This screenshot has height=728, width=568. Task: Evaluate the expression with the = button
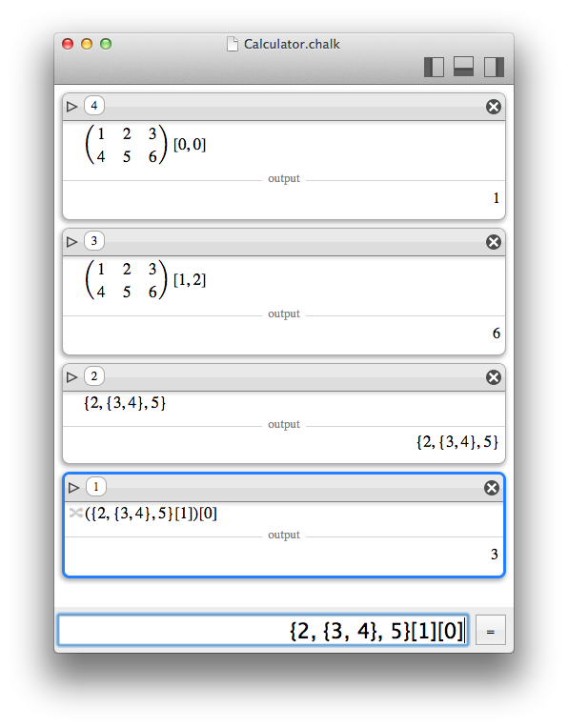tap(491, 631)
